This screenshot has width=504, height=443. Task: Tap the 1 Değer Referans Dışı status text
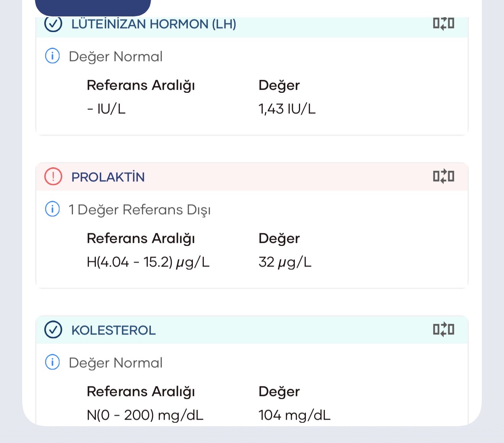pyautogui.click(x=139, y=210)
